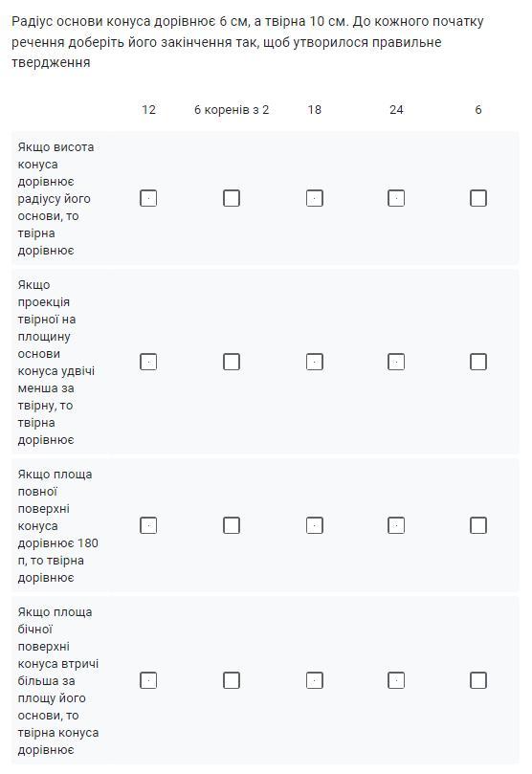This screenshot has width=532, height=774.
Task: Check 12 for the projection of slant row
Action: 148,362
